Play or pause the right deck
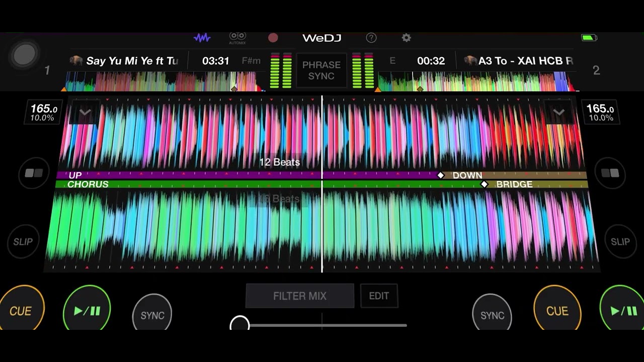The height and width of the screenshot is (362, 644). click(622, 309)
